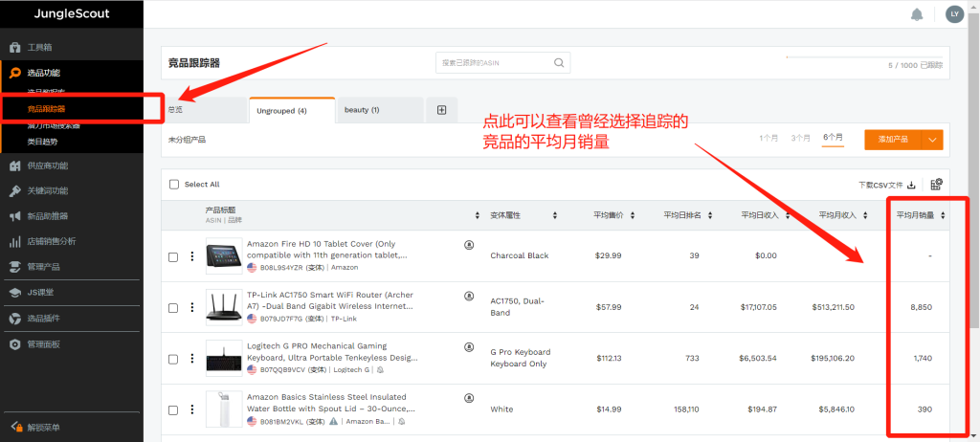The height and width of the screenshot is (442, 980).
Task: Collapse sidebar via 解锁菜单 arrow
Action: point(17,427)
